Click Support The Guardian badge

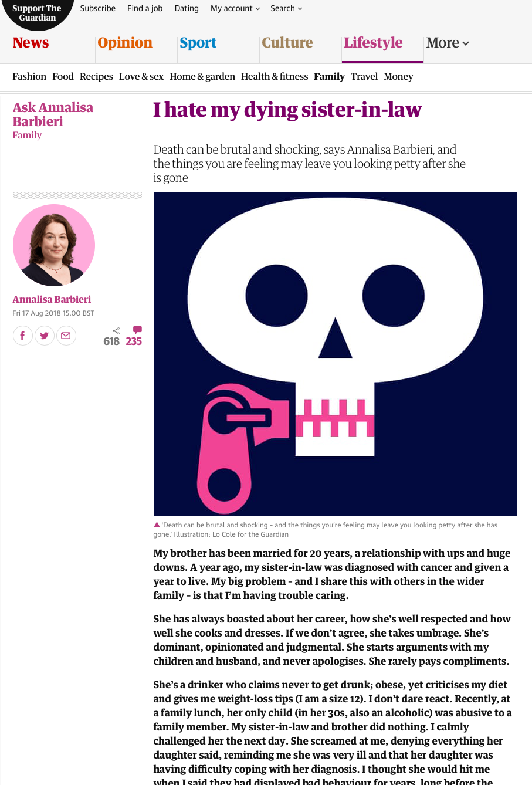point(37,13)
